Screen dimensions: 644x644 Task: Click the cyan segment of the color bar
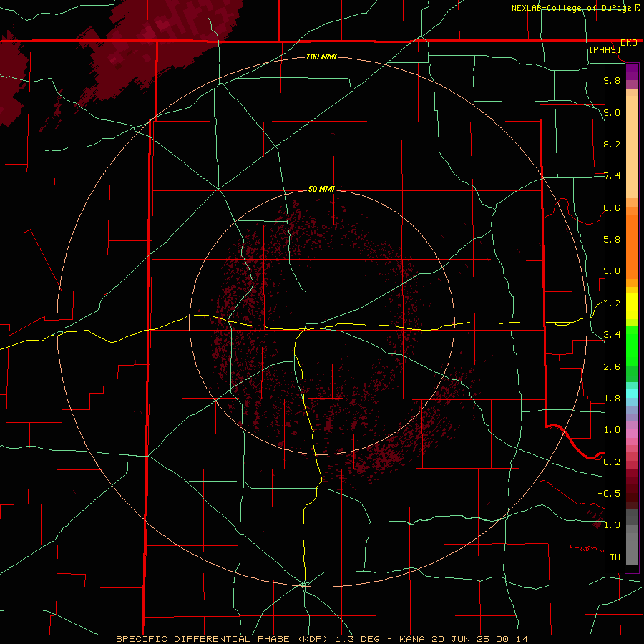pyautogui.click(x=632, y=393)
